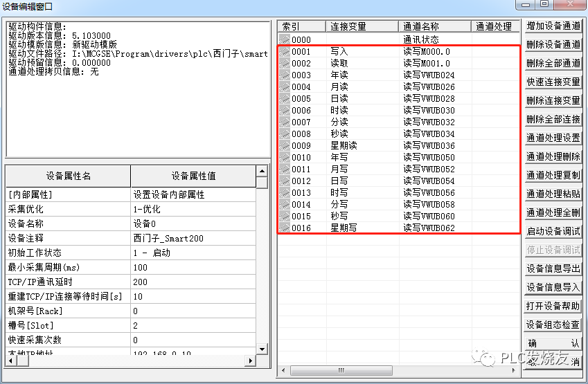The height and width of the screenshot is (384, 588).
Task: Click 删除全部连接 button
Action: click(x=553, y=119)
